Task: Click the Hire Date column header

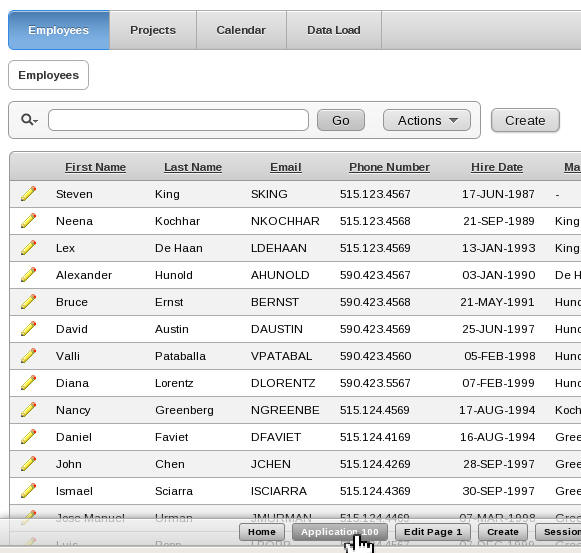Action: (497, 167)
